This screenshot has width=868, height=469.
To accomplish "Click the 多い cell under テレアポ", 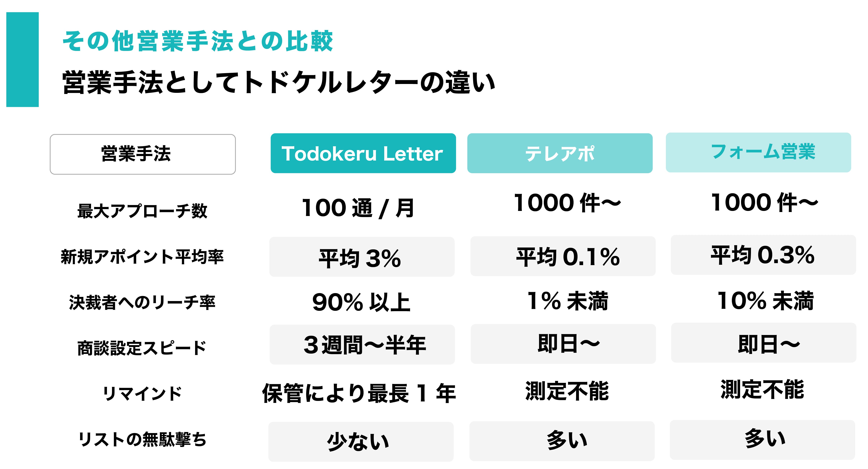I will (562, 441).
